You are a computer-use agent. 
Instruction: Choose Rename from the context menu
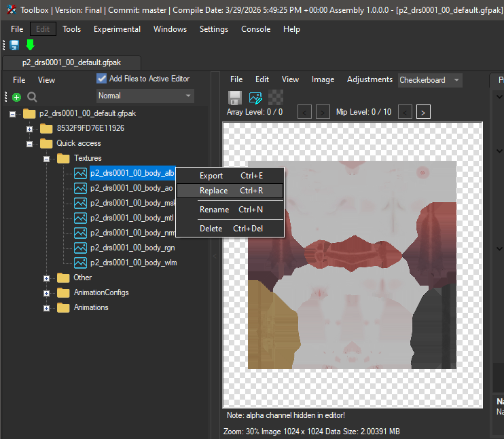(230, 210)
